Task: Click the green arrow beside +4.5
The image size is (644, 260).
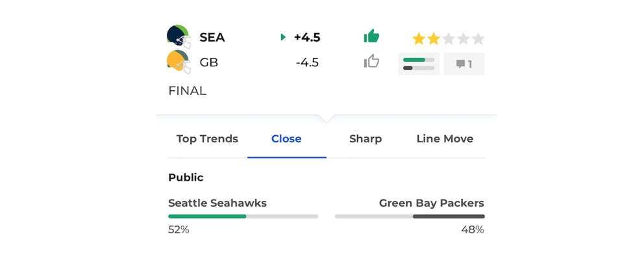Action: tap(283, 38)
